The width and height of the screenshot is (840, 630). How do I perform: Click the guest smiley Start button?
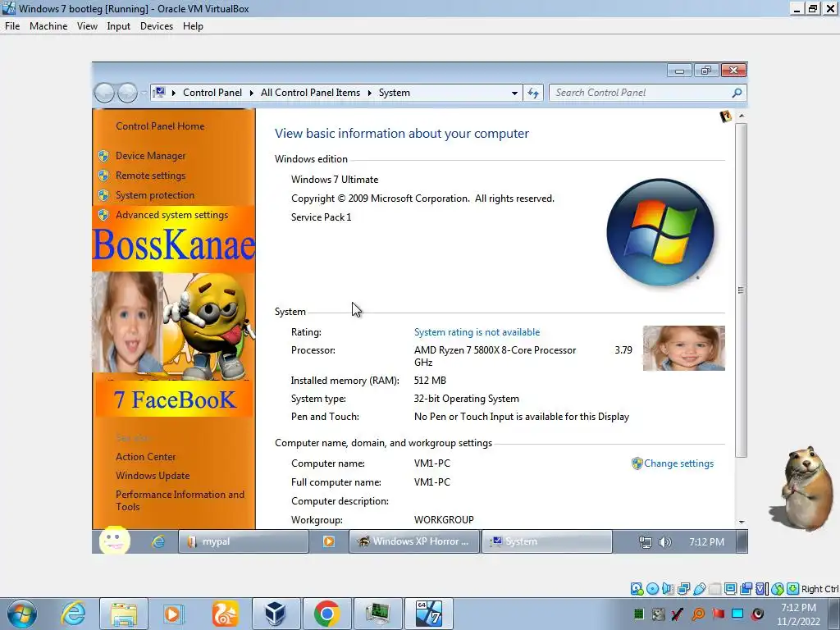(115, 541)
